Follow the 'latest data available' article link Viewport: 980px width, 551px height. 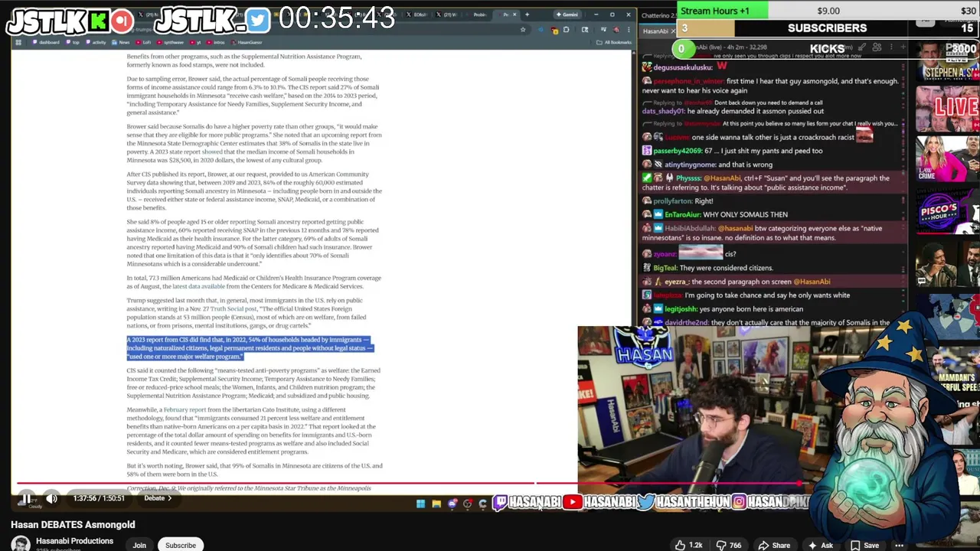[x=198, y=286]
